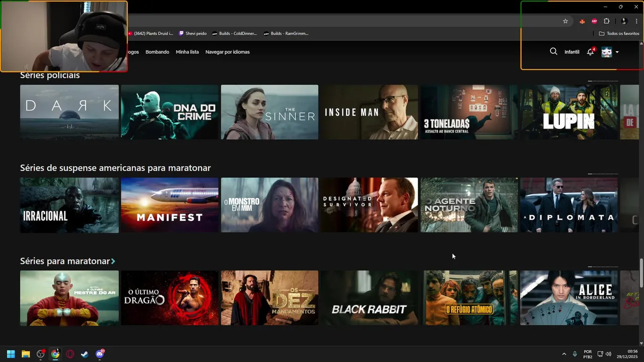Click the Netflix profile avatar picture
The width and height of the screenshot is (644, 362).
pyautogui.click(x=607, y=52)
